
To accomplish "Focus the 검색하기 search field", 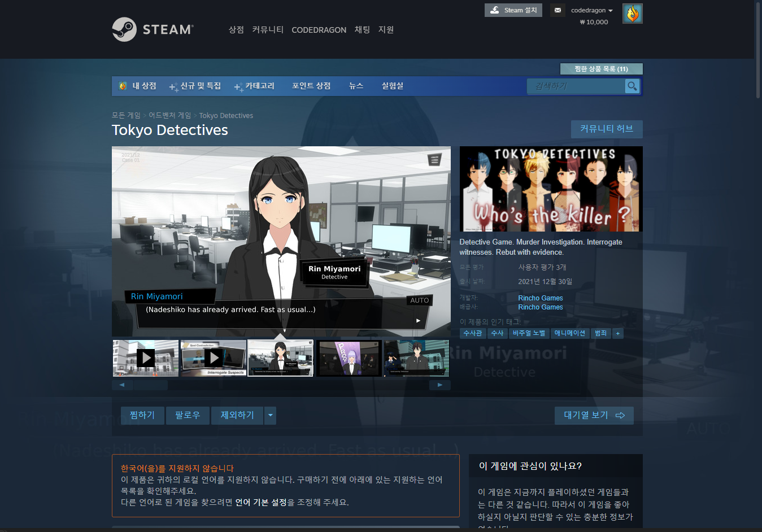I will point(576,86).
